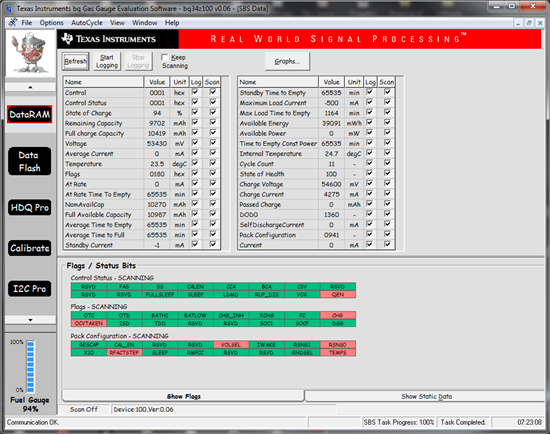The height and width of the screenshot is (434, 550).
Task: Click the OCVTAKEN flag bit
Action: 89,323
